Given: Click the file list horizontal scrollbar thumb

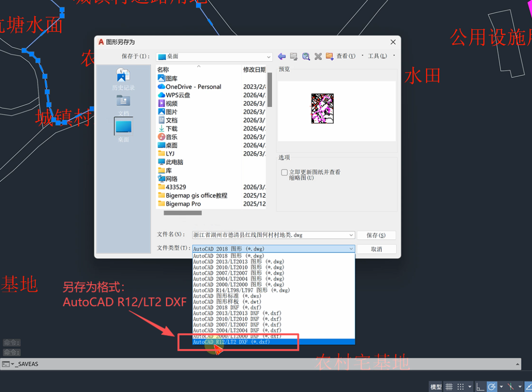Looking at the screenshot, I should click(x=183, y=213).
